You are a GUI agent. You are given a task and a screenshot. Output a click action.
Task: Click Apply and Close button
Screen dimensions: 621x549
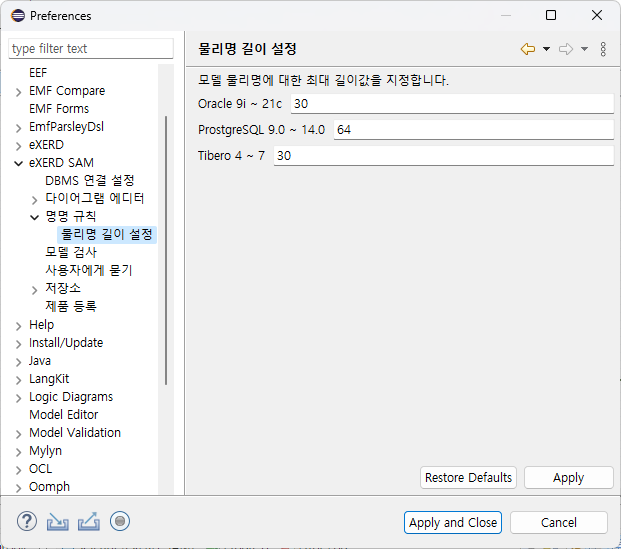pyautogui.click(x=453, y=522)
